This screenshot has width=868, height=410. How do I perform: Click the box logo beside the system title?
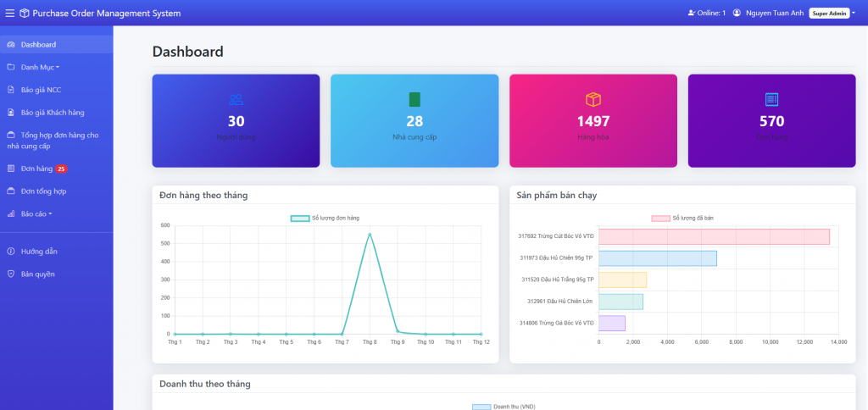24,13
